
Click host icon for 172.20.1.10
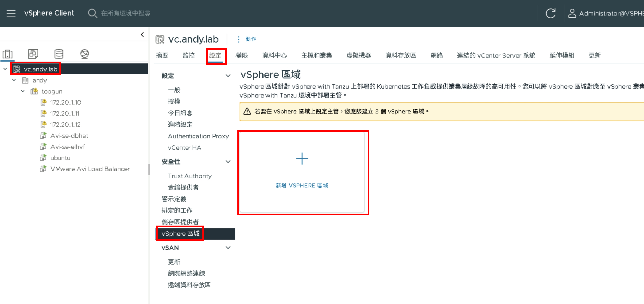click(x=43, y=102)
